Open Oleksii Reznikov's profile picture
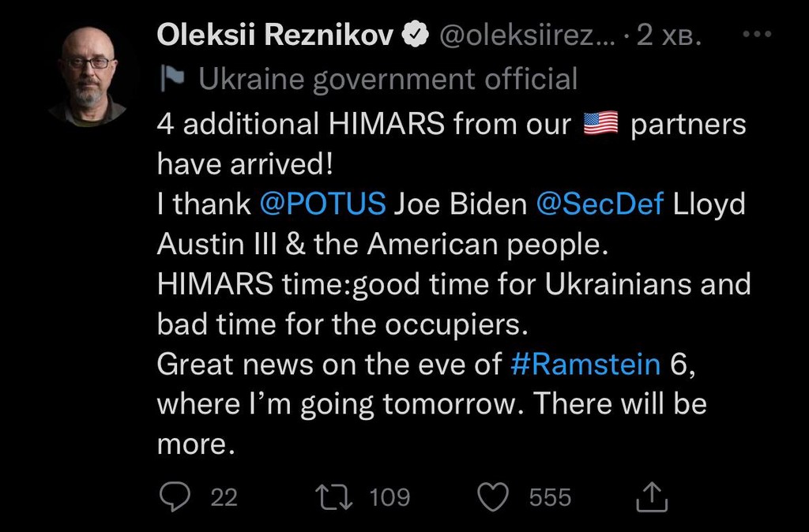 point(86,75)
